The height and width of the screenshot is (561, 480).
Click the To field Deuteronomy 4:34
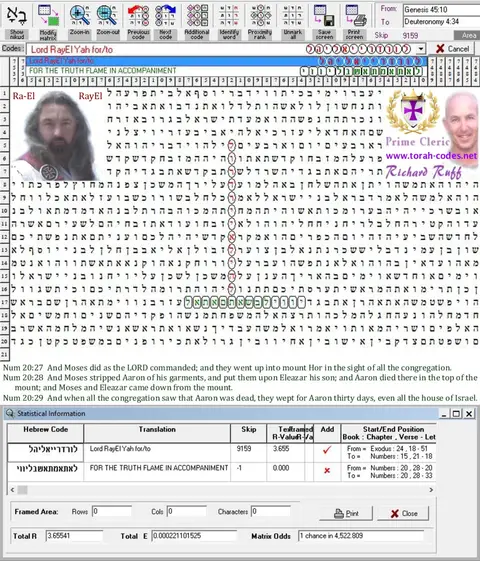coord(441,22)
